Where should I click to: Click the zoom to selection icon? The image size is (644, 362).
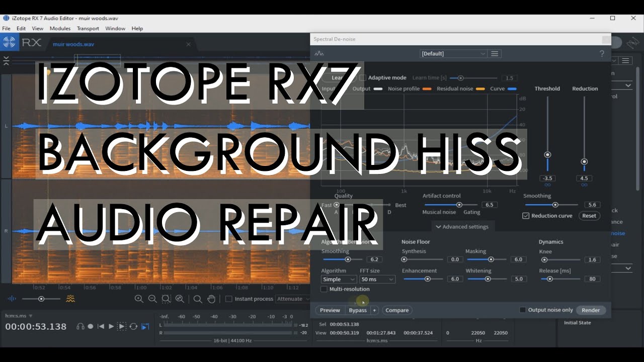click(166, 299)
